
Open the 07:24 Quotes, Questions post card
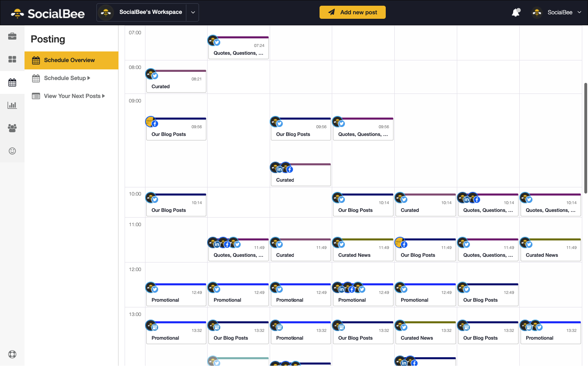[239, 49]
